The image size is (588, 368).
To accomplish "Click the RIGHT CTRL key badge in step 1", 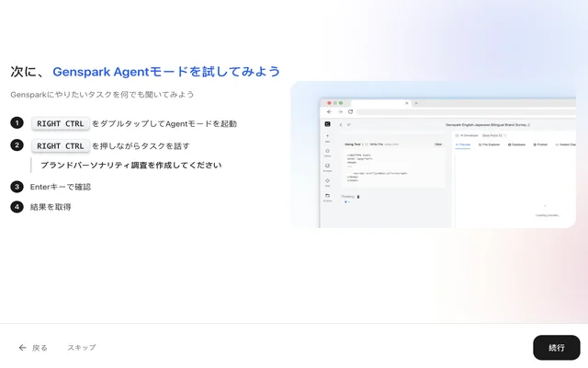I will (61, 123).
